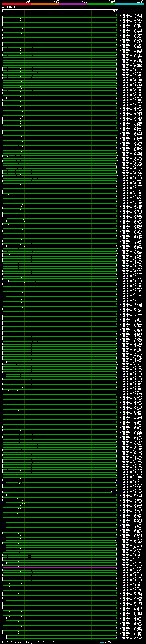146x644 pixels.
Task: Open hit UniRef100_P43644
Action: 131,50
